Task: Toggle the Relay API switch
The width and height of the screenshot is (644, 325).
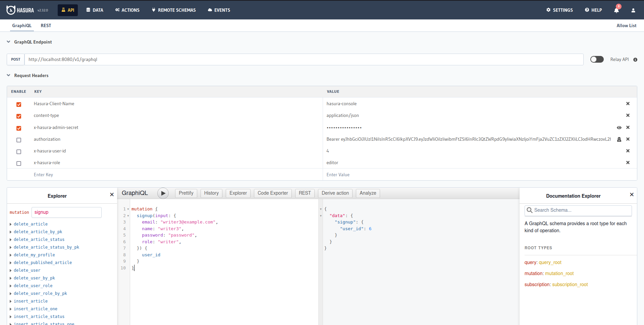Action: coord(597,59)
